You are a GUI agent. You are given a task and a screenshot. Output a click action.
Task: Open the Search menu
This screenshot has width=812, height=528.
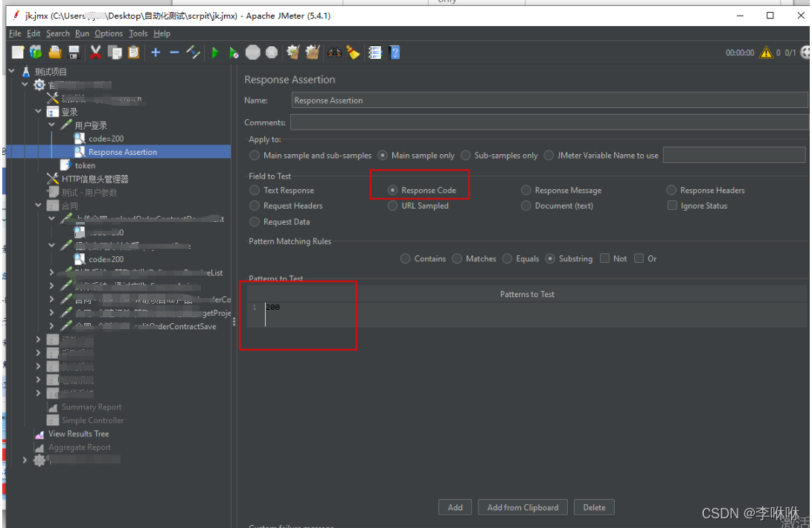coord(58,34)
